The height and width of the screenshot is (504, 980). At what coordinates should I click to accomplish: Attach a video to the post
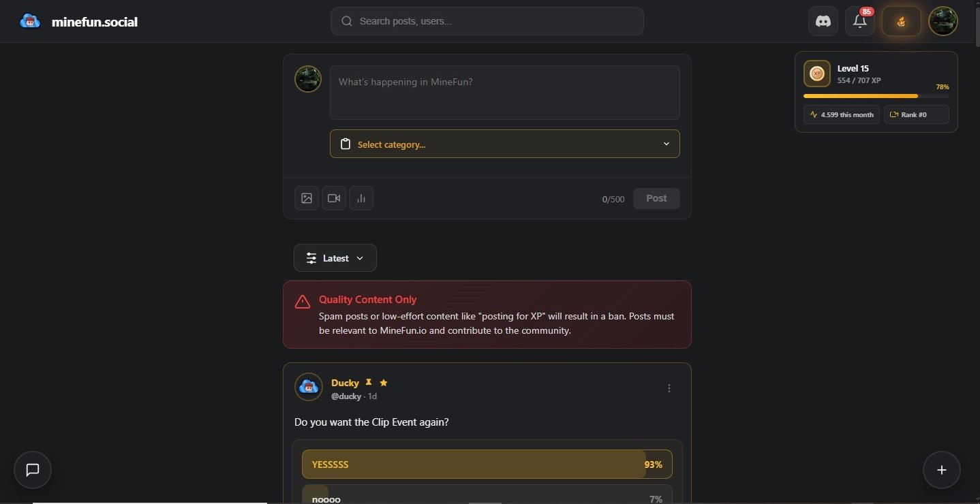pos(334,198)
